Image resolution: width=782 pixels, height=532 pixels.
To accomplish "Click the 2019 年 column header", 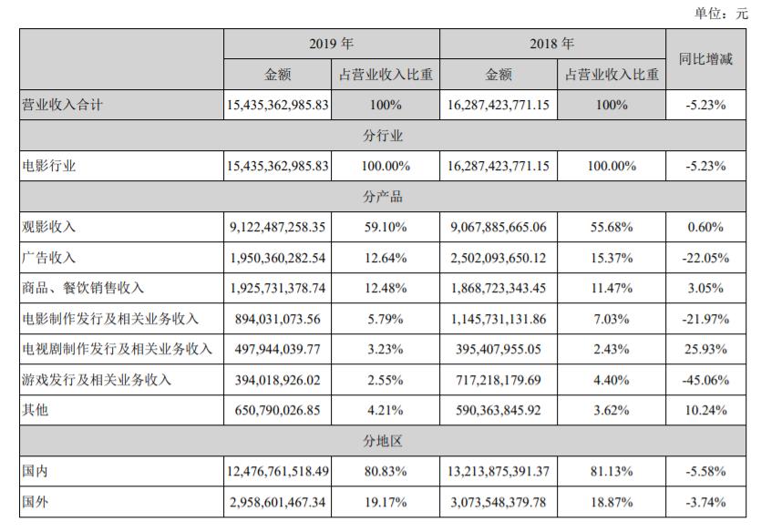I will (332, 44).
